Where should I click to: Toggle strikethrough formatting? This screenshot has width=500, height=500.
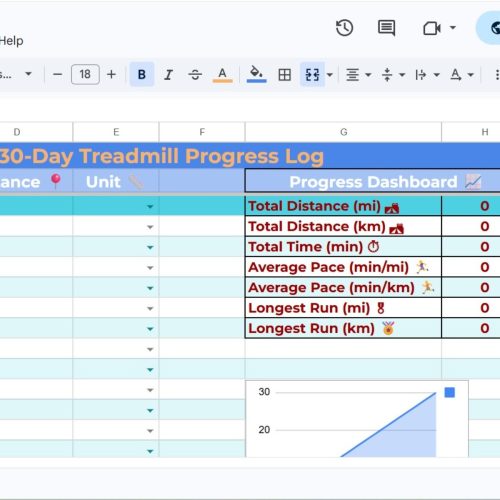click(195, 74)
